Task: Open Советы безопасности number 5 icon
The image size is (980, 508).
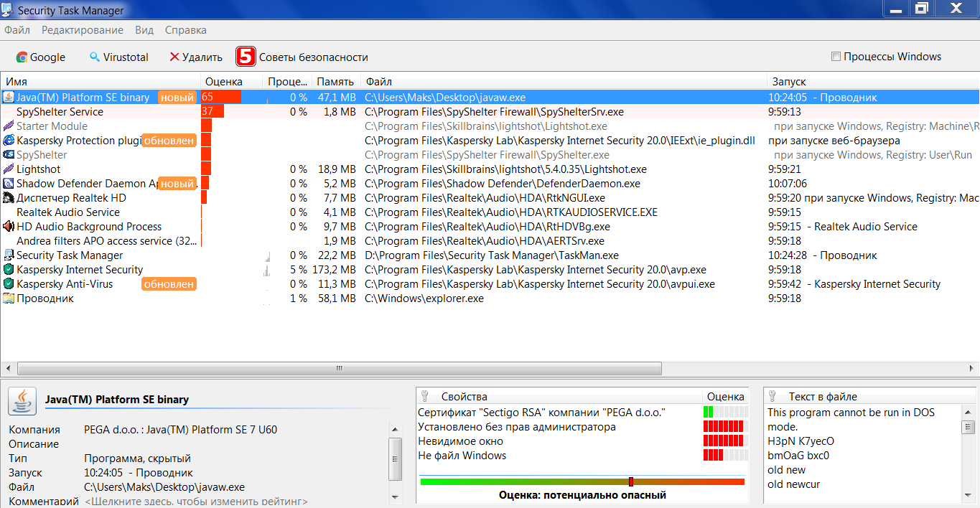Action: click(x=246, y=57)
